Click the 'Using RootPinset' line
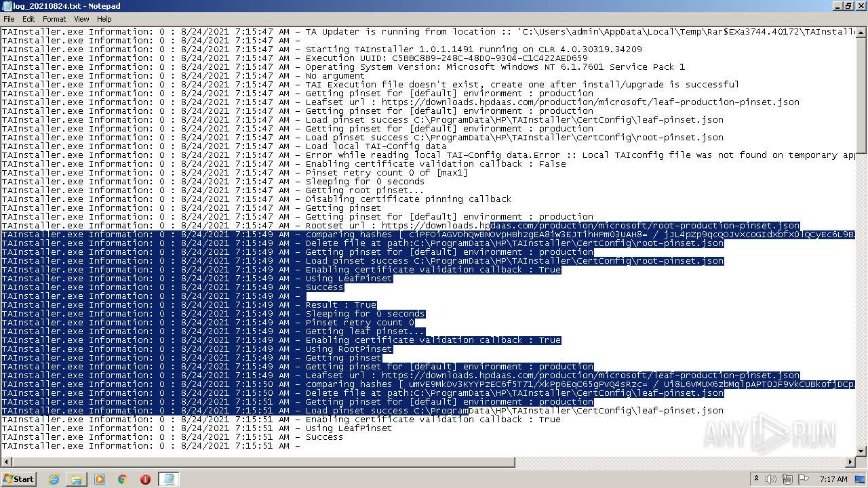The height and width of the screenshot is (488, 868). click(197, 349)
